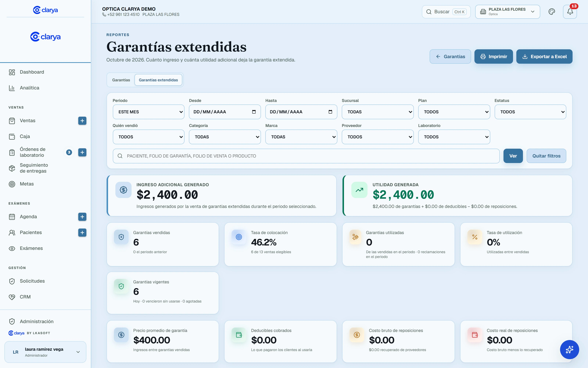Open the Categoría dropdown

(x=225, y=137)
